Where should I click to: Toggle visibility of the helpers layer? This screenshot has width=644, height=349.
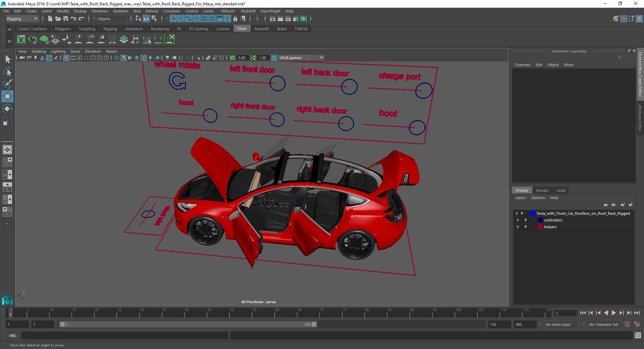[x=518, y=227]
